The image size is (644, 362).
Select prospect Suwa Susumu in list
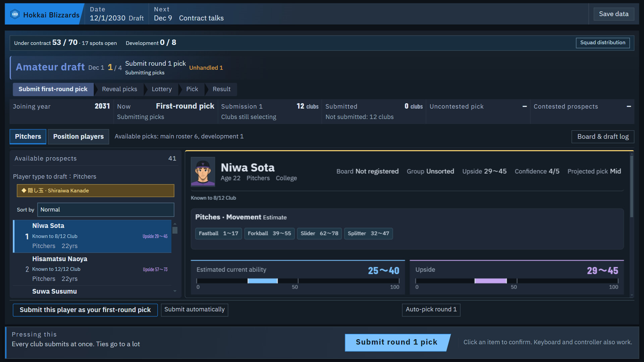pyautogui.click(x=92, y=291)
